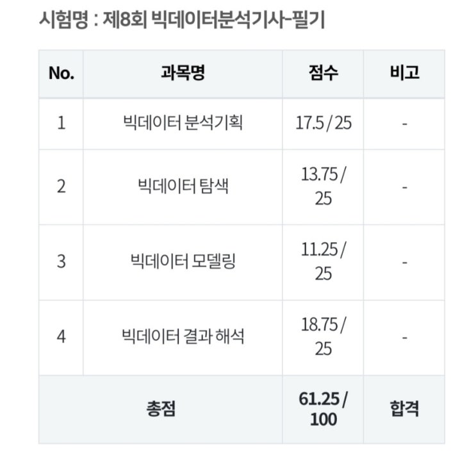Screen dimensions: 476x476
Task: Click the 합격 pass result cell
Action: point(404,409)
